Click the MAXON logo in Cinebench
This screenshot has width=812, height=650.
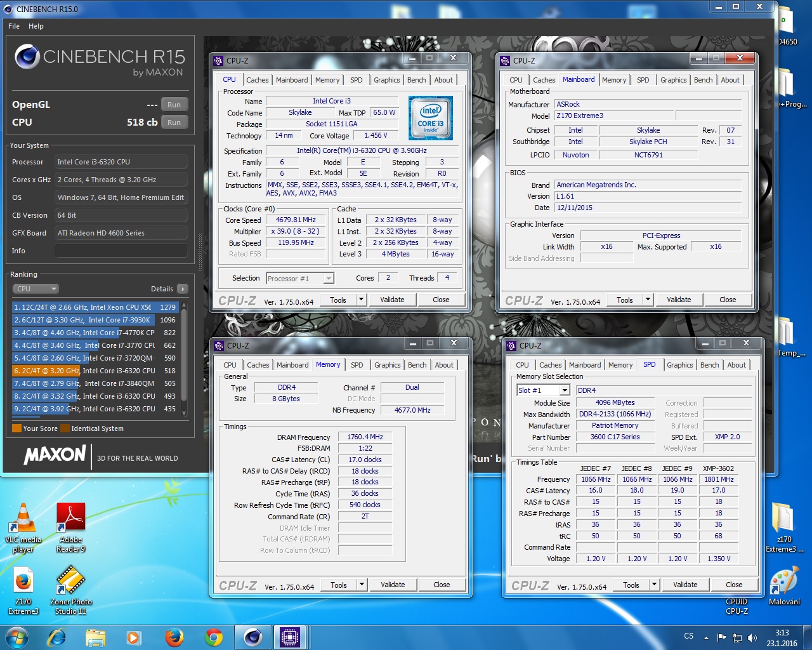55,454
